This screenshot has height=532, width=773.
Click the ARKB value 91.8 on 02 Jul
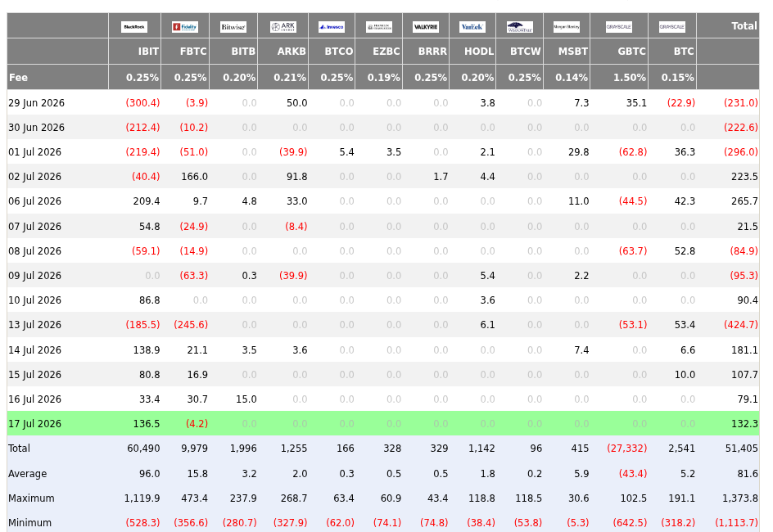pyautogui.click(x=296, y=176)
